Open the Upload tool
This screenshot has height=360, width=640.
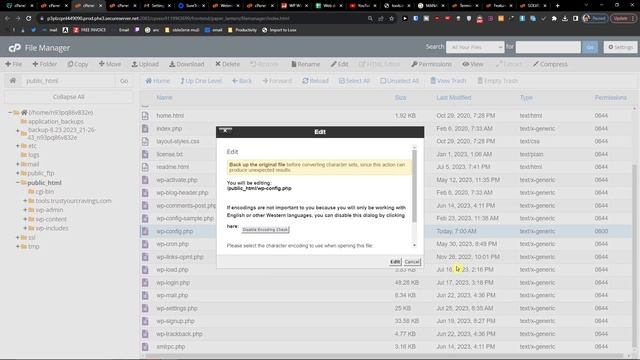[x=145, y=64]
